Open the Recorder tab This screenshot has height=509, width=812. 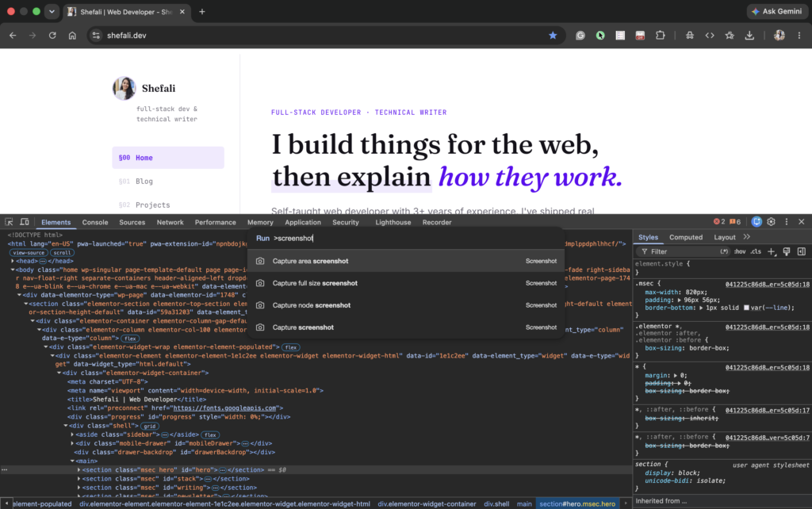(x=437, y=222)
